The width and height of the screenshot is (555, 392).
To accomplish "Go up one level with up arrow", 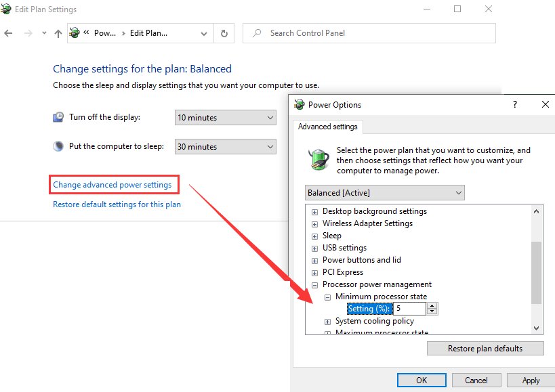I will [58, 33].
